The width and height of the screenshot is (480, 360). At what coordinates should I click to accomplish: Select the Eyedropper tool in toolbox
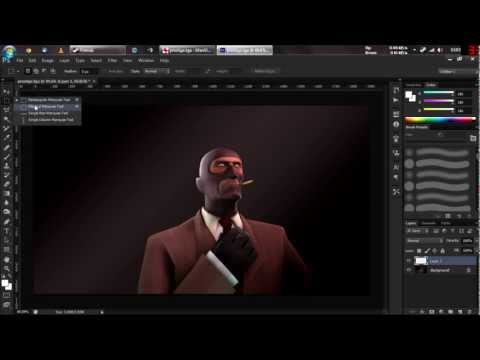tap(6, 138)
